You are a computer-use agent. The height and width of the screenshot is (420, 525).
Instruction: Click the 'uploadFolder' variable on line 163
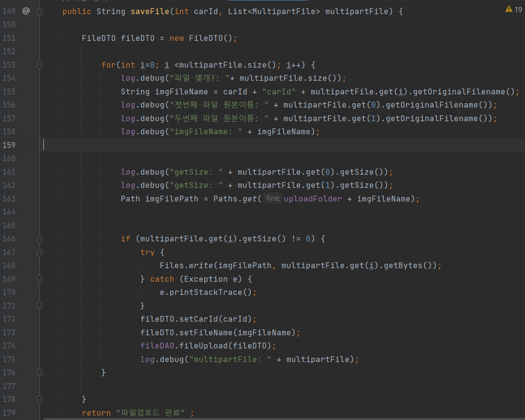click(x=313, y=199)
